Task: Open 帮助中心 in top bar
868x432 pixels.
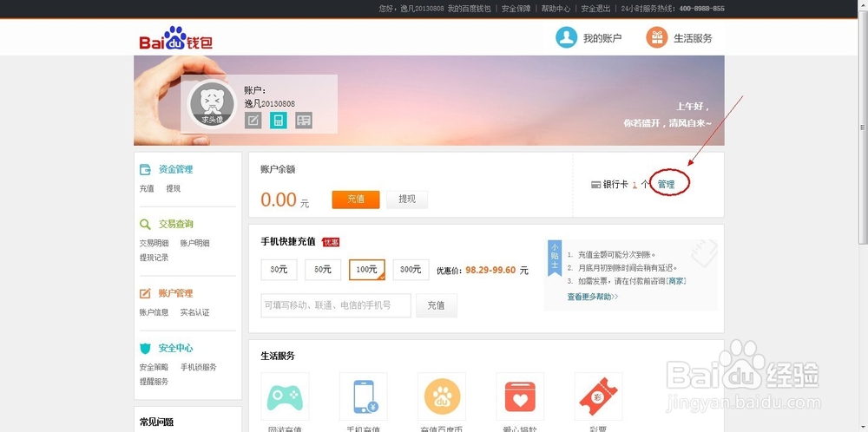Action: click(x=556, y=9)
